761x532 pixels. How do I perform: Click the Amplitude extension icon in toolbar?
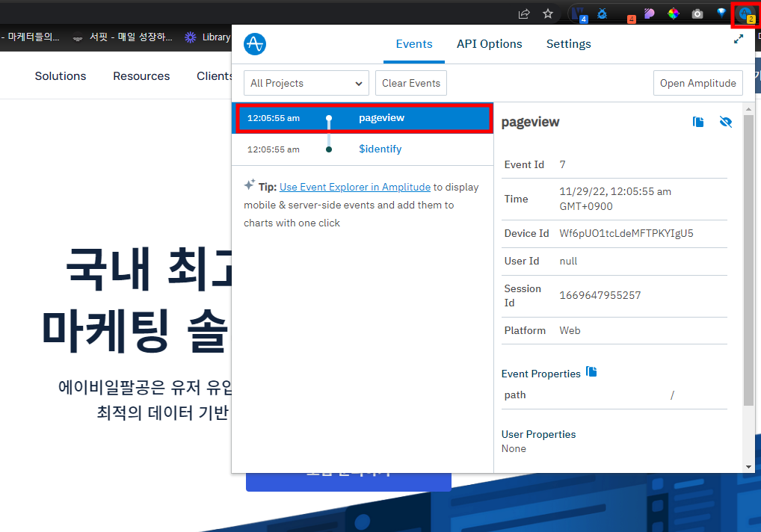(x=745, y=13)
